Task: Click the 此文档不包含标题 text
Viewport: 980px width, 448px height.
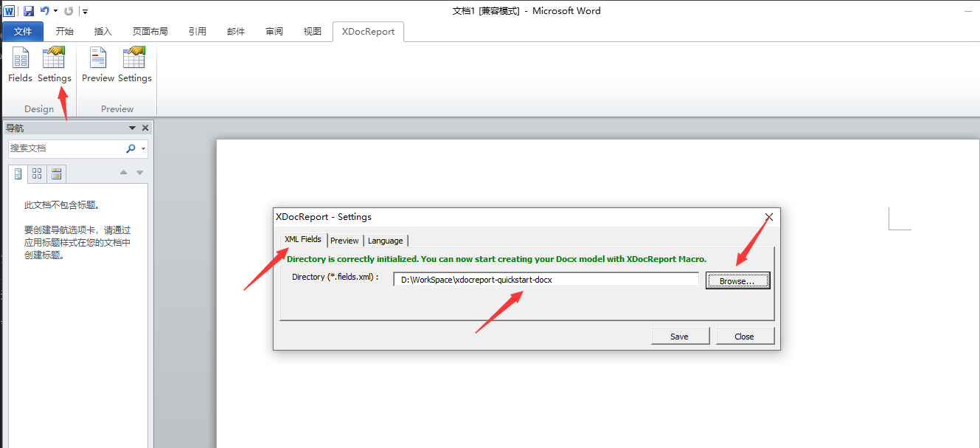Action: (62, 205)
